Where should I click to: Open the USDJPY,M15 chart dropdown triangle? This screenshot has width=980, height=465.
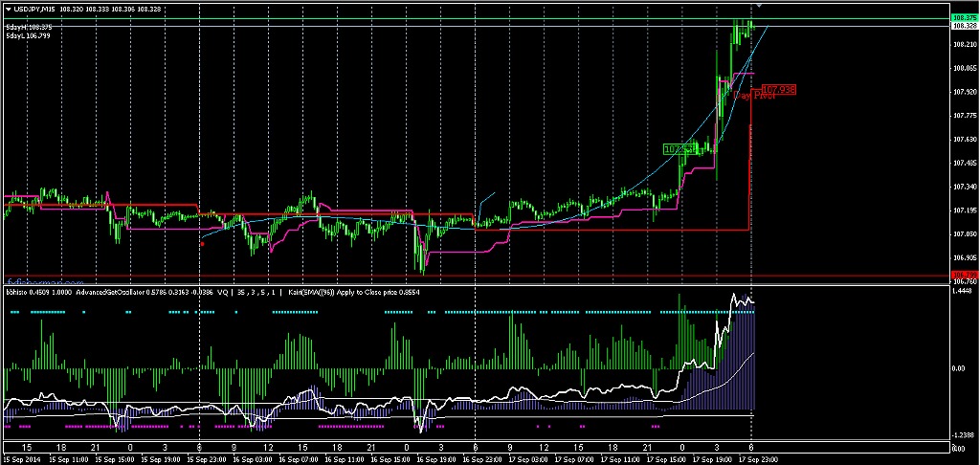coord(8,9)
